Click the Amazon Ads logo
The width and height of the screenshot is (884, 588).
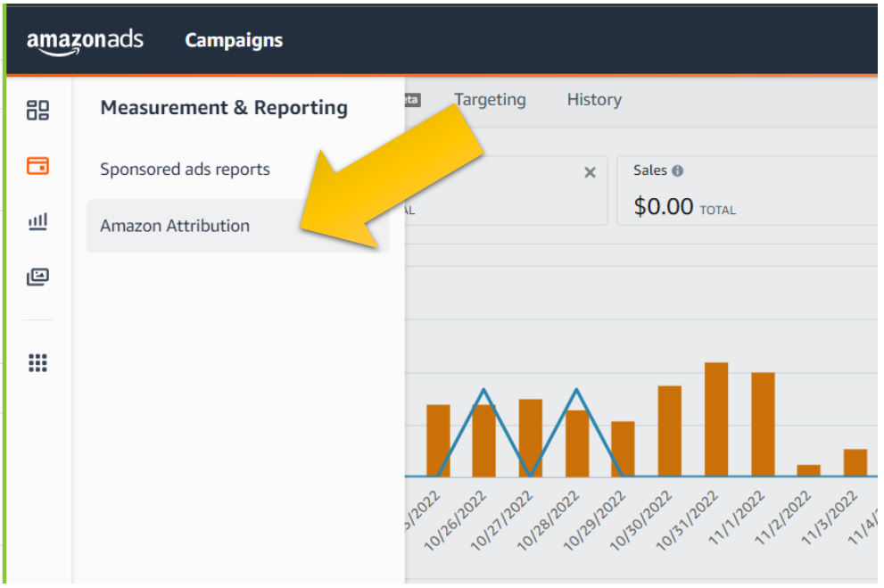click(x=85, y=41)
